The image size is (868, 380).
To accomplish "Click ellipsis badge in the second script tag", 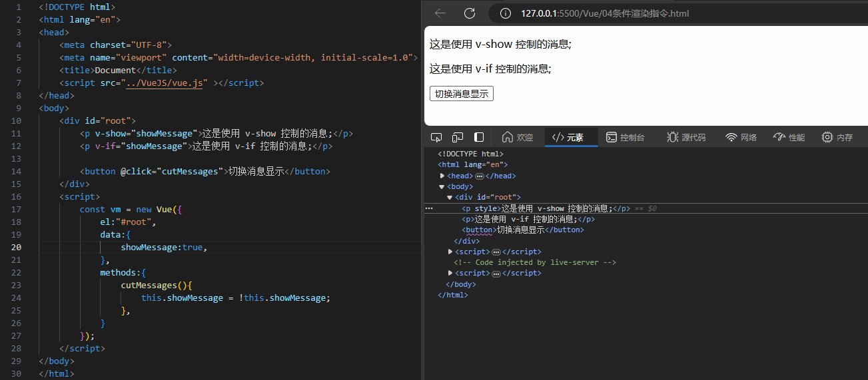I will click(496, 274).
